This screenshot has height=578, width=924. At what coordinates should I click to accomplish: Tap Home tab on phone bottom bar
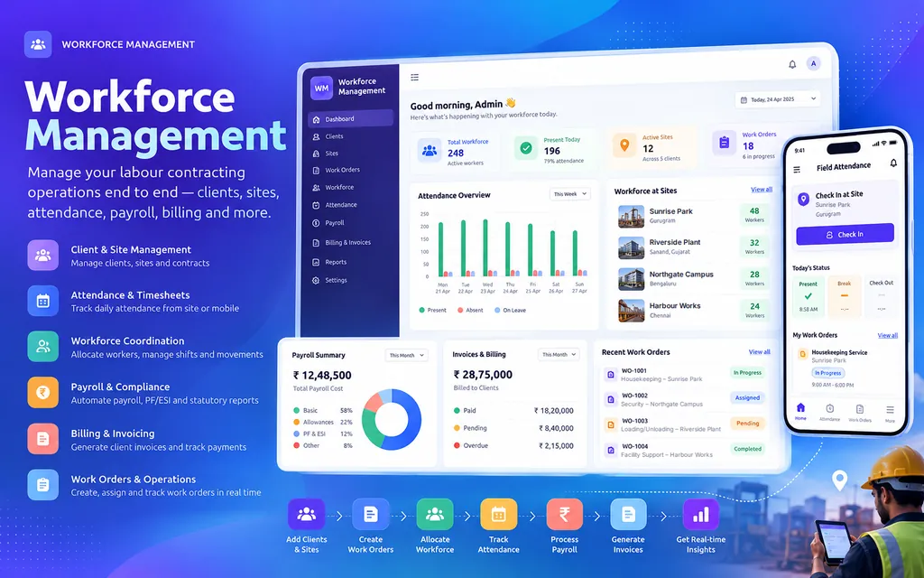[x=800, y=411]
